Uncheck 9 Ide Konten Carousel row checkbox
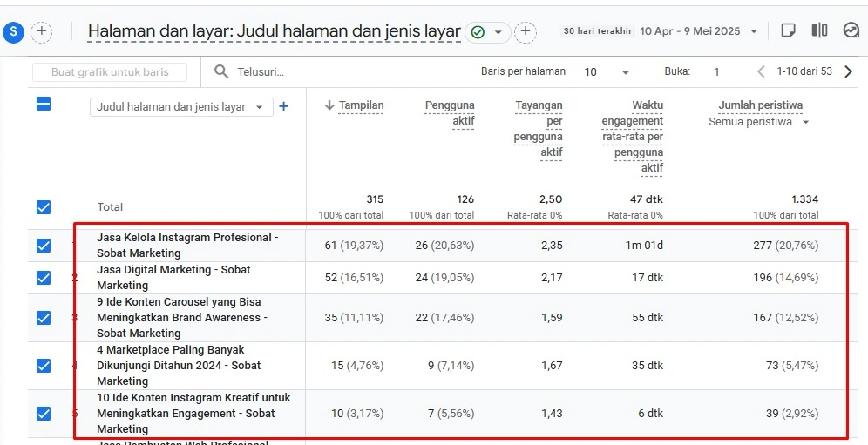Viewport: 868px width, 445px height. pos(44,318)
